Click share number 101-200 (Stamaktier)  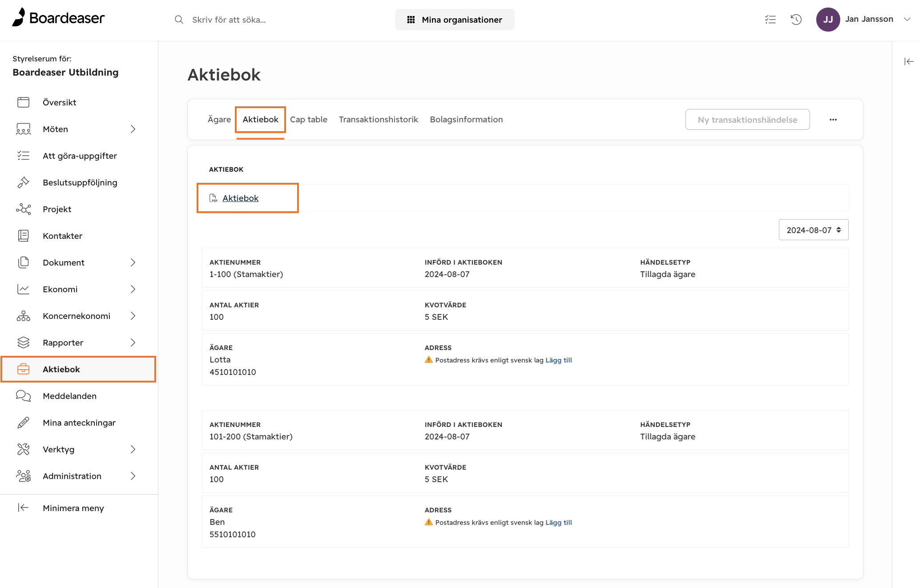tap(251, 436)
